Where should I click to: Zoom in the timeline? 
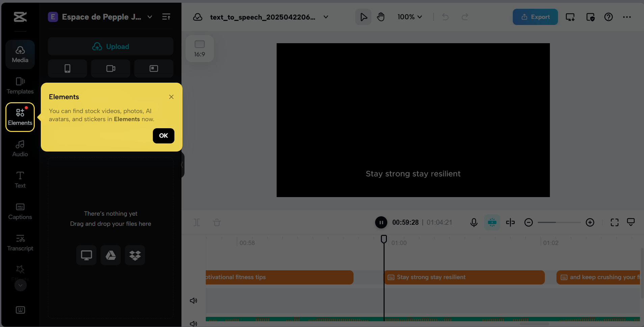(590, 222)
